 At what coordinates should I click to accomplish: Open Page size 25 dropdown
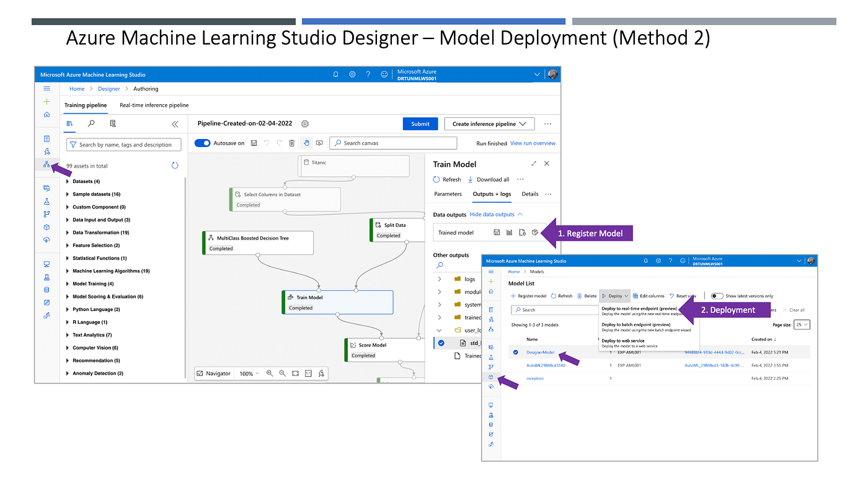pos(802,325)
